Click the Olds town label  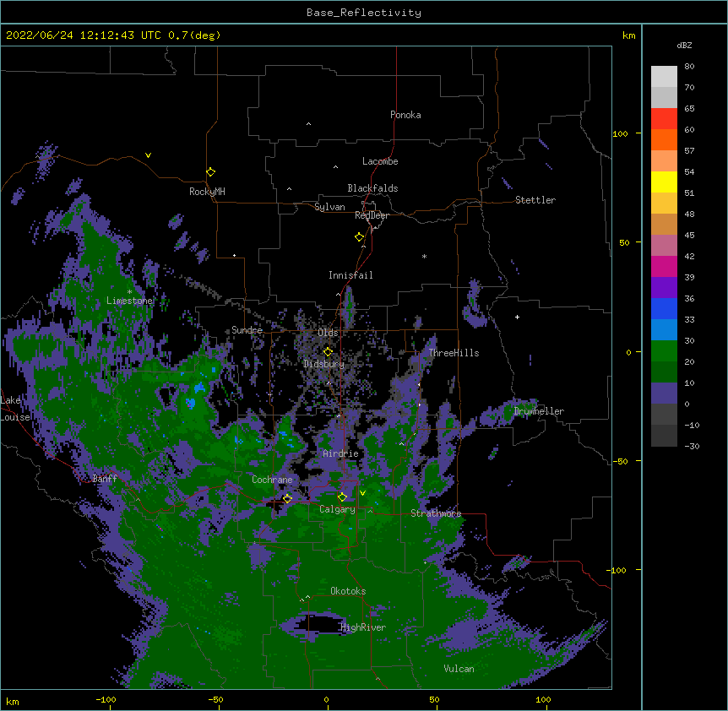(328, 333)
